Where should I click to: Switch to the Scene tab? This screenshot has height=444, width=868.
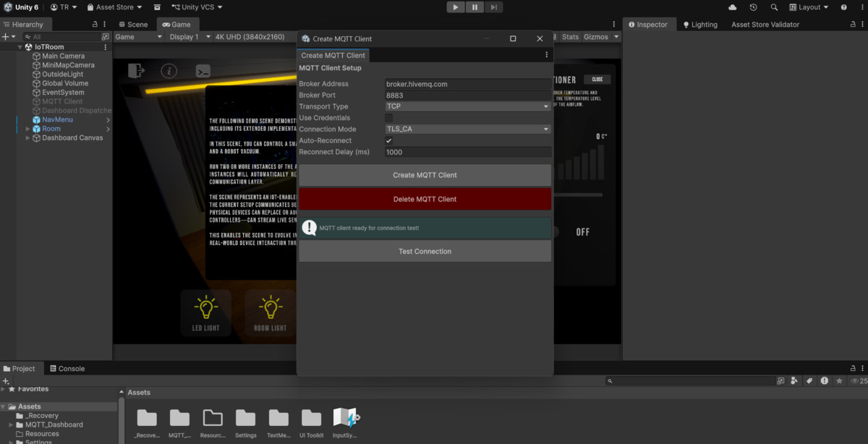pos(132,25)
